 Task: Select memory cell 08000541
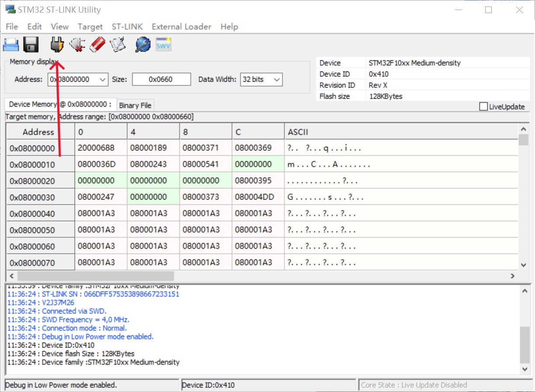pyautogui.click(x=206, y=164)
